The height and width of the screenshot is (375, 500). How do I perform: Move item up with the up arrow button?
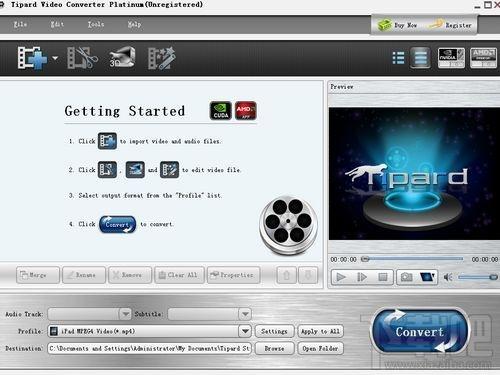(286, 275)
